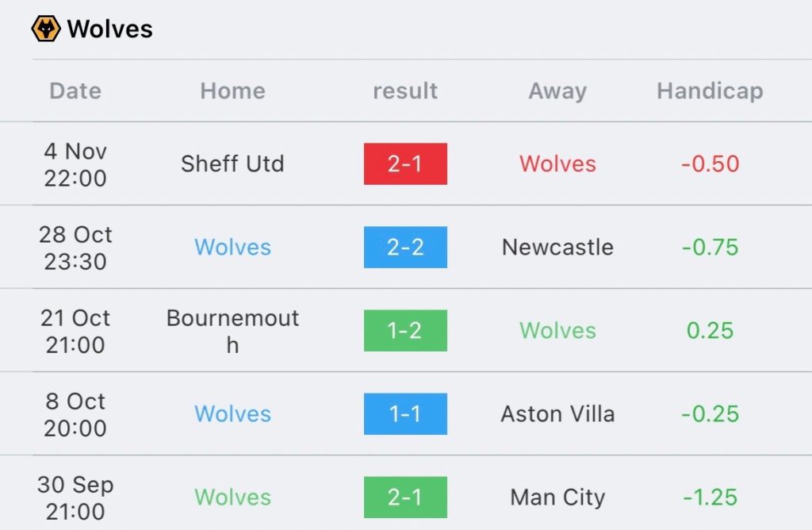
Task: Select the -1.25 handicap value
Action: point(710,497)
